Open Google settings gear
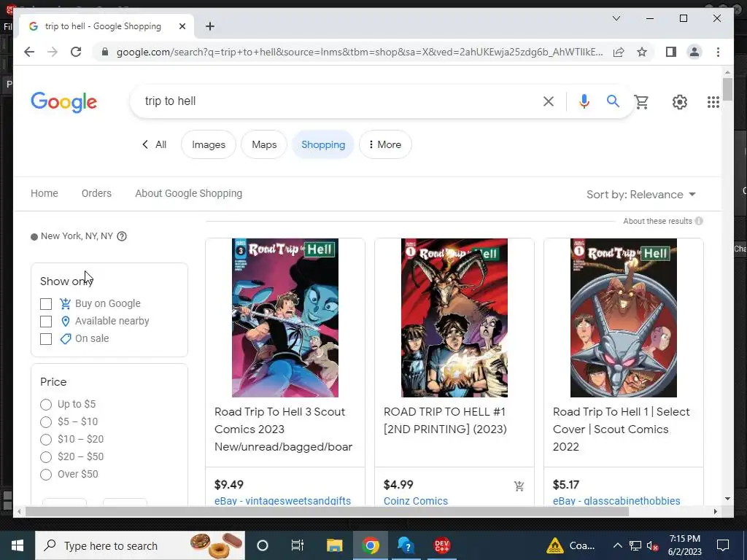 pos(679,102)
